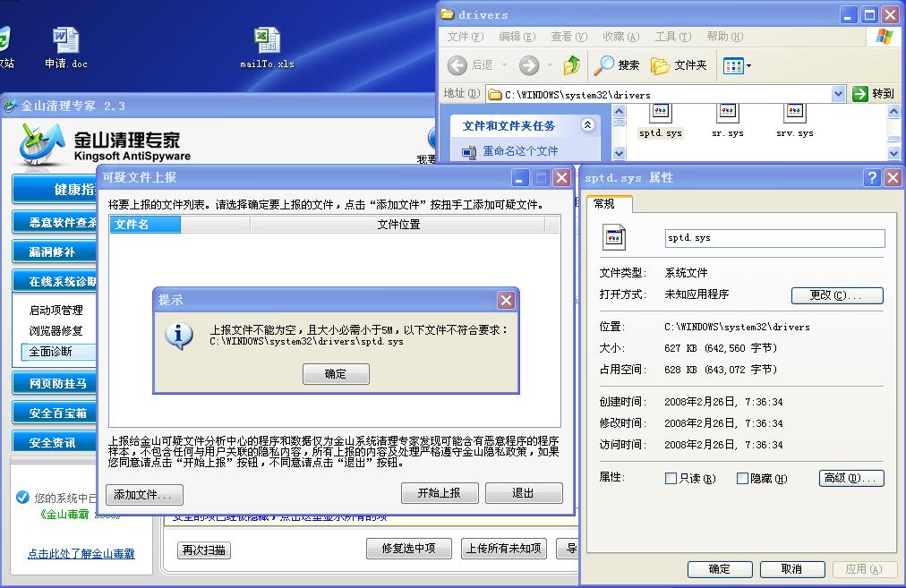Select the sptd.sys file icon
906x588 pixels.
pos(661,122)
